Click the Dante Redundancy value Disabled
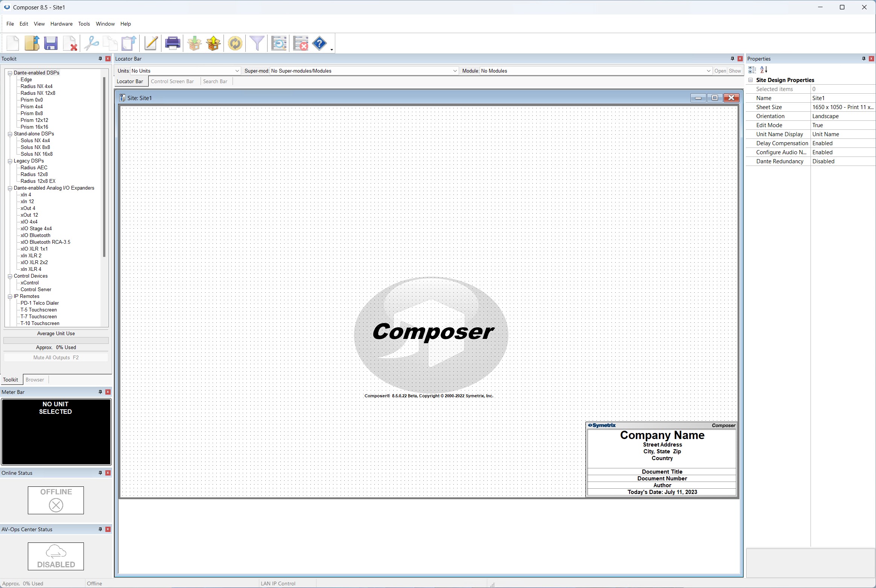The height and width of the screenshot is (588, 876). (x=843, y=161)
